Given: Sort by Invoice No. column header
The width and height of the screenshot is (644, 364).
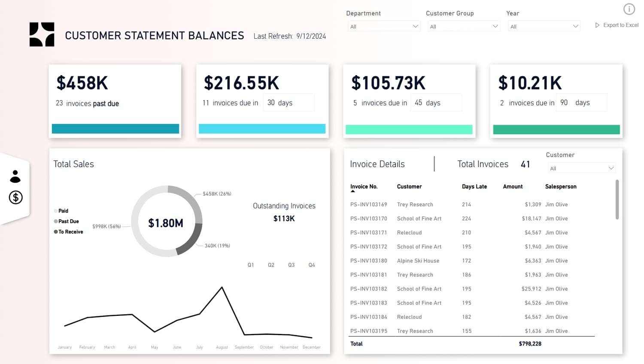Looking at the screenshot, I should pos(364,187).
